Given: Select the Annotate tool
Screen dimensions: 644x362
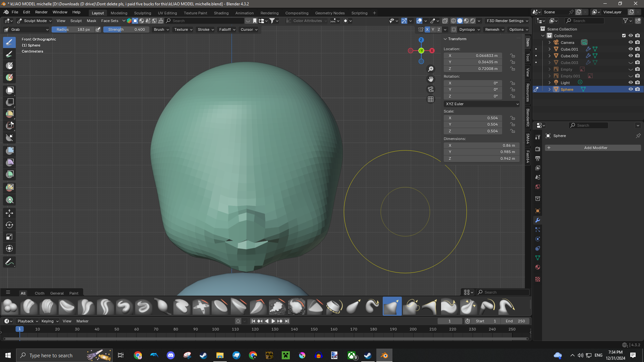Looking at the screenshot, I should 9,262.
